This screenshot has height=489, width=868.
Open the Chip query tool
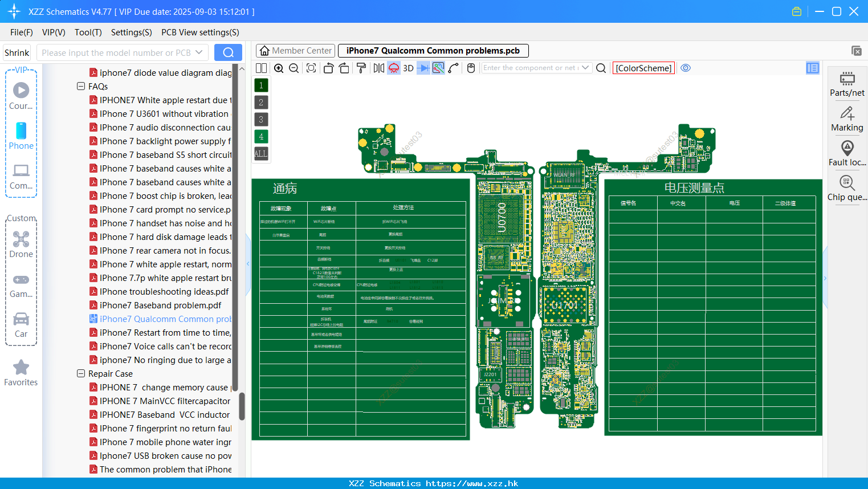tap(847, 188)
